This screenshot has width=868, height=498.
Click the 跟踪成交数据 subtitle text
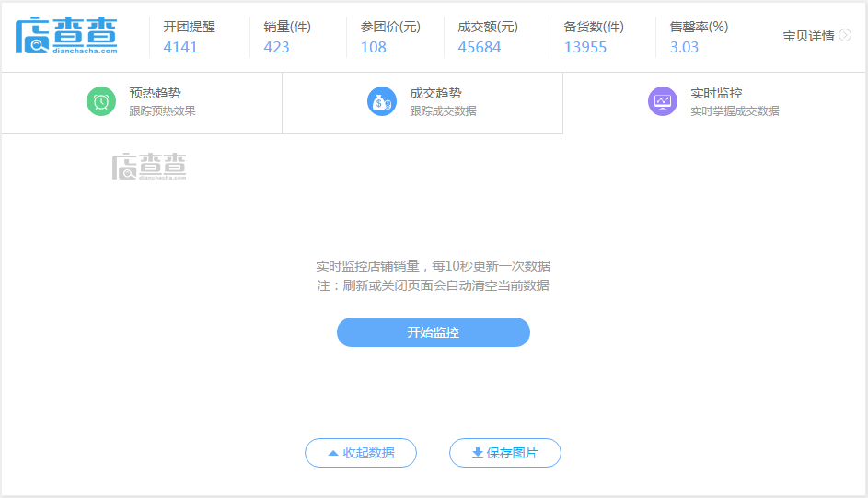(443, 111)
